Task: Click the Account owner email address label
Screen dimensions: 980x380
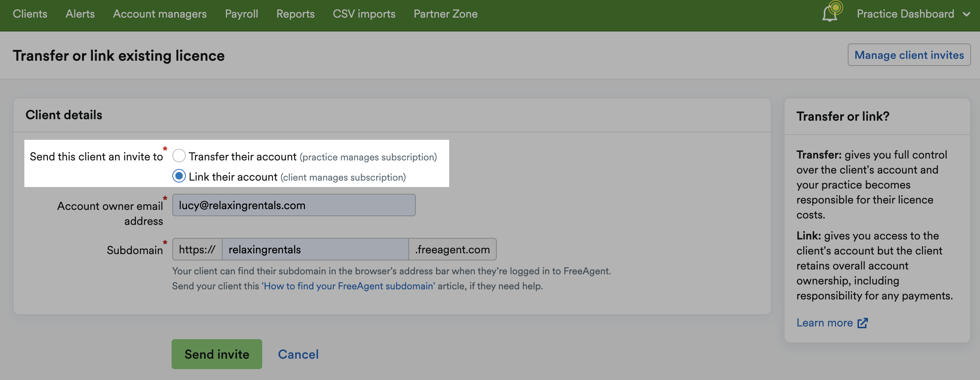Action: (110, 213)
